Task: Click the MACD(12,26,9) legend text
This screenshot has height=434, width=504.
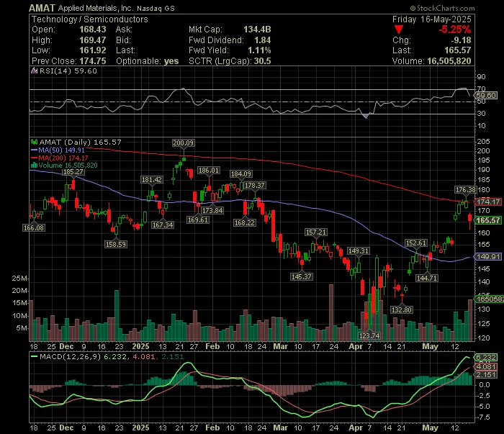Action: pyautogui.click(x=70, y=356)
